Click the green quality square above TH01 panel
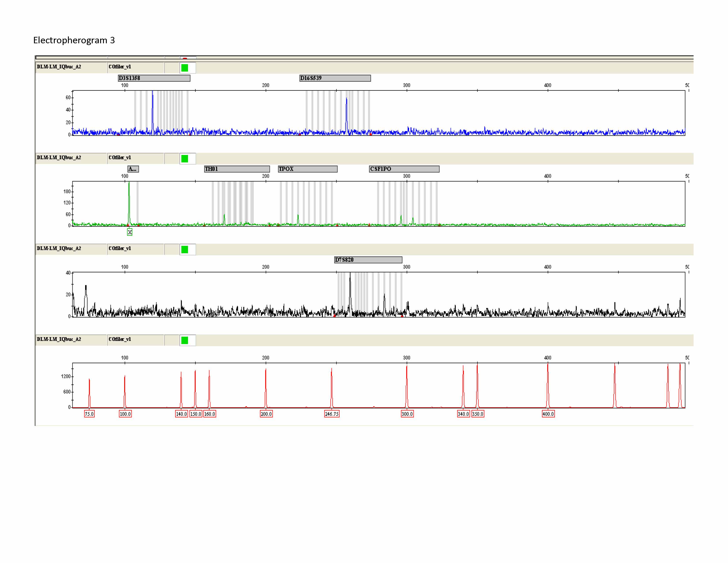 tap(184, 159)
